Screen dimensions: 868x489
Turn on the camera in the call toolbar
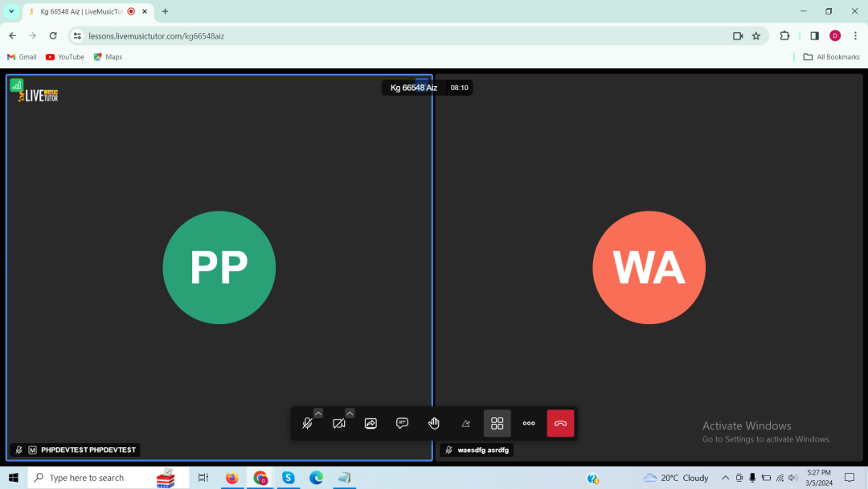(x=339, y=424)
